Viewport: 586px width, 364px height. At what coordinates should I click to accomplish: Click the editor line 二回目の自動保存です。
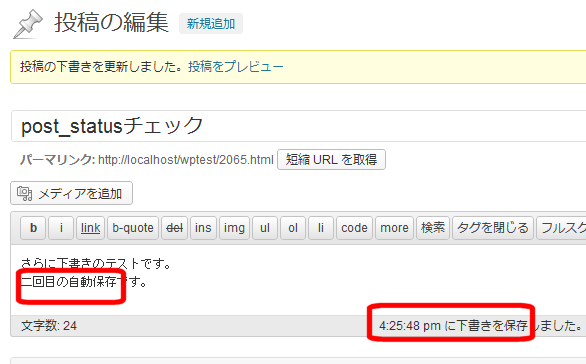pyautogui.click(x=84, y=281)
